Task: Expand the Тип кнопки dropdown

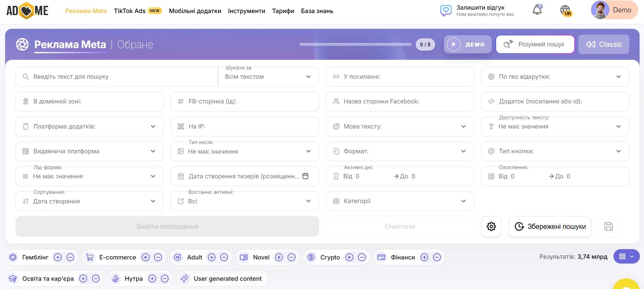Action: pos(555,151)
